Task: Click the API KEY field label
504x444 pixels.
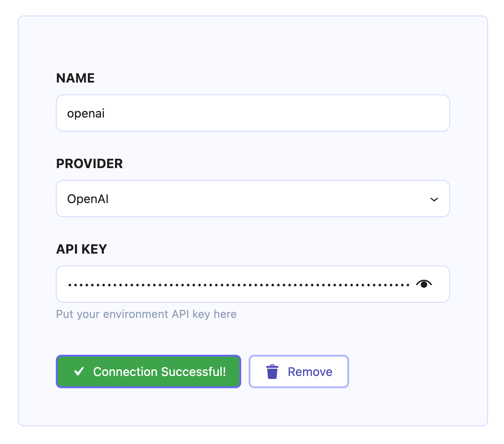Action: tap(82, 249)
